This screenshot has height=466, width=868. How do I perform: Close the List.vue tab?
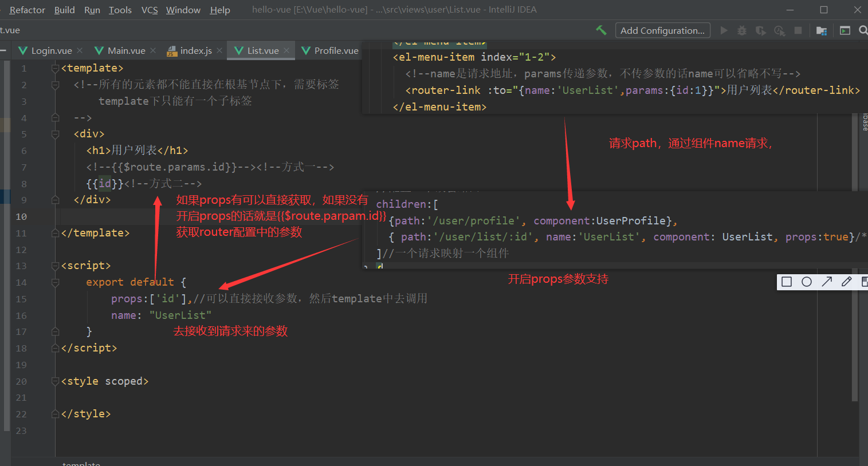pyautogui.click(x=286, y=50)
